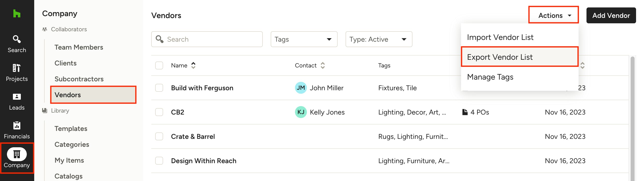The width and height of the screenshot is (644, 181).
Task: Check the Design Within Reach row checkbox
Action: point(159,161)
